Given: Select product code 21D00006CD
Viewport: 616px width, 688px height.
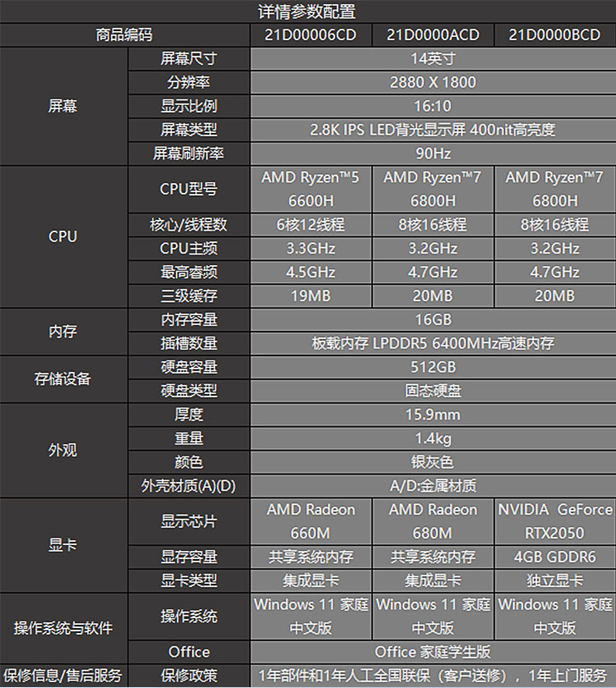Looking at the screenshot, I should [x=310, y=35].
